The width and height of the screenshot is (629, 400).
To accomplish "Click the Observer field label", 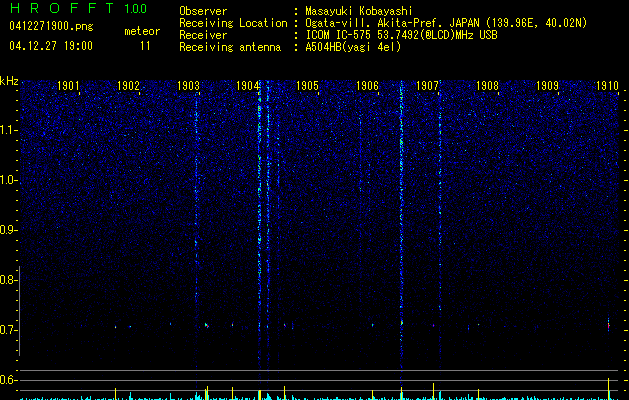I will (x=203, y=11).
